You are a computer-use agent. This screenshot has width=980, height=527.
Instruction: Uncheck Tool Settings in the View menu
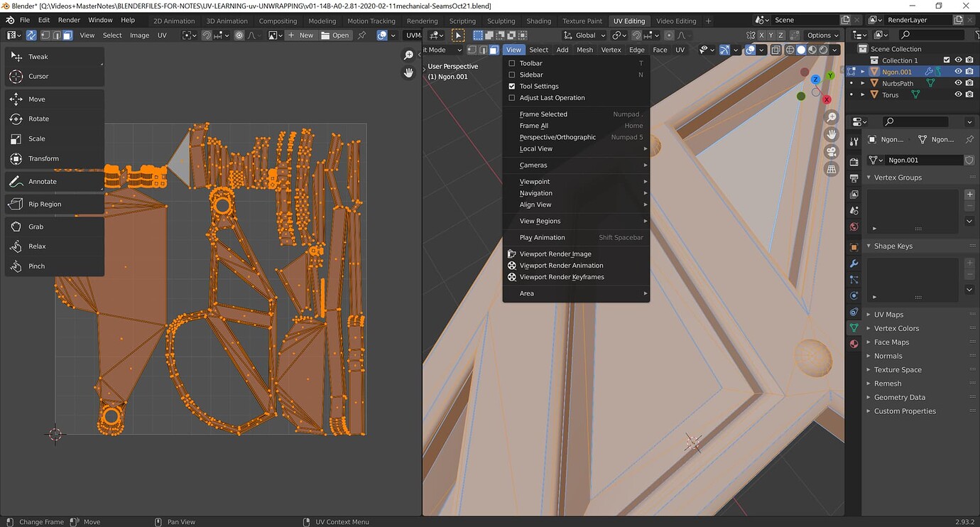[x=512, y=86]
